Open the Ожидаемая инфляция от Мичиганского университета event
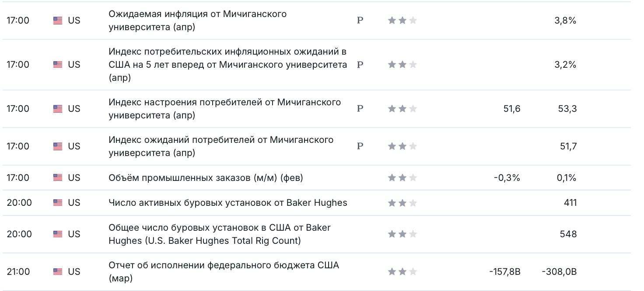Viewport: 644px width, 291px height. tap(197, 21)
